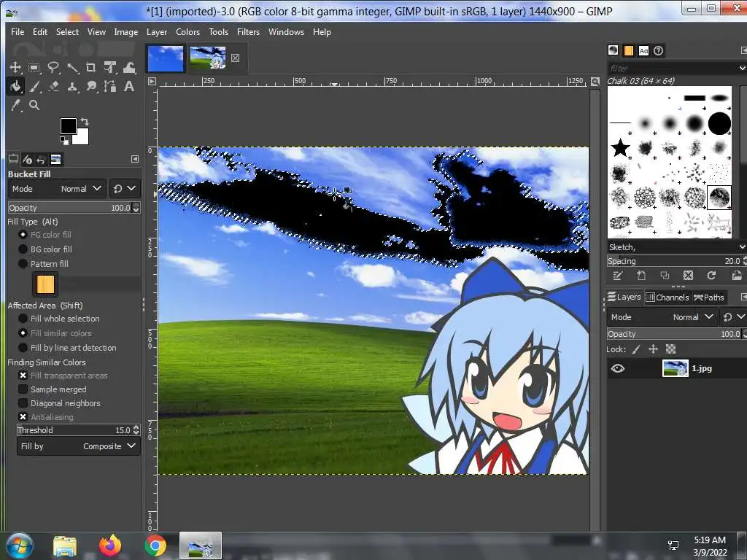Click the Edit brush icon
The image size is (747, 560).
click(x=618, y=275)
